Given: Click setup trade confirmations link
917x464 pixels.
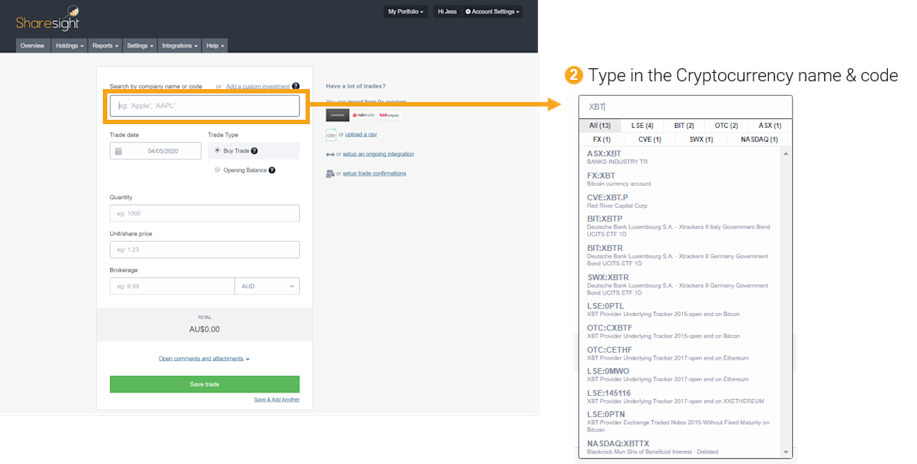Looking at the screenshot, I should click(374, 174).
